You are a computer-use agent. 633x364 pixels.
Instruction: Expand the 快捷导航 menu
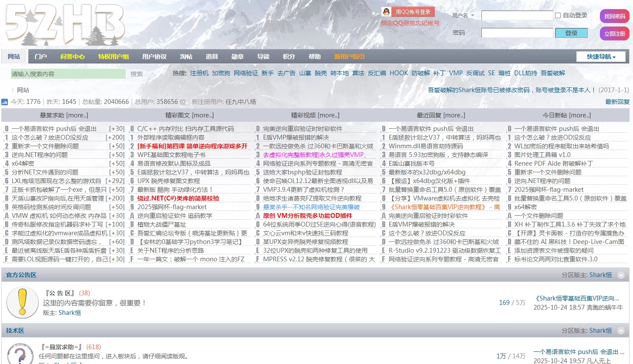click(x=601, y=56)
